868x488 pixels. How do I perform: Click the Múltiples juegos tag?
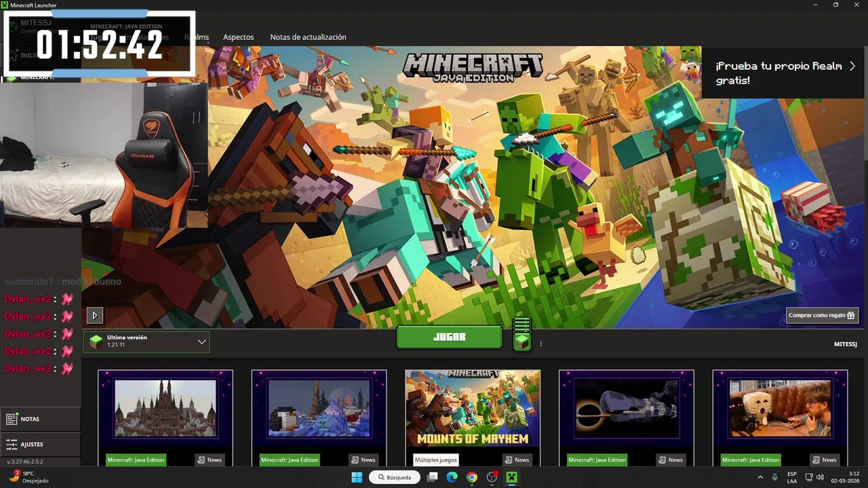pos(436,460)
